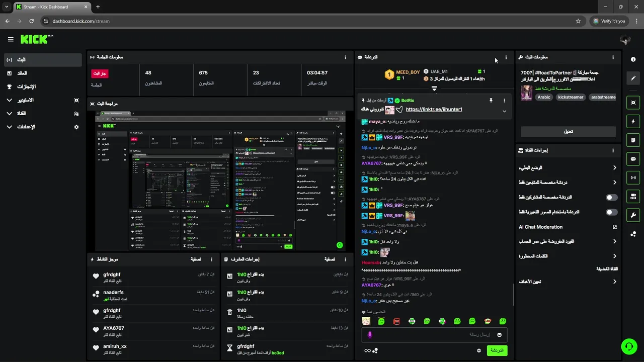Viewport: 644px width, 362px height.
Task: Open account age restrictions (عمر الحساب) chevron
Action: [614, 241]
